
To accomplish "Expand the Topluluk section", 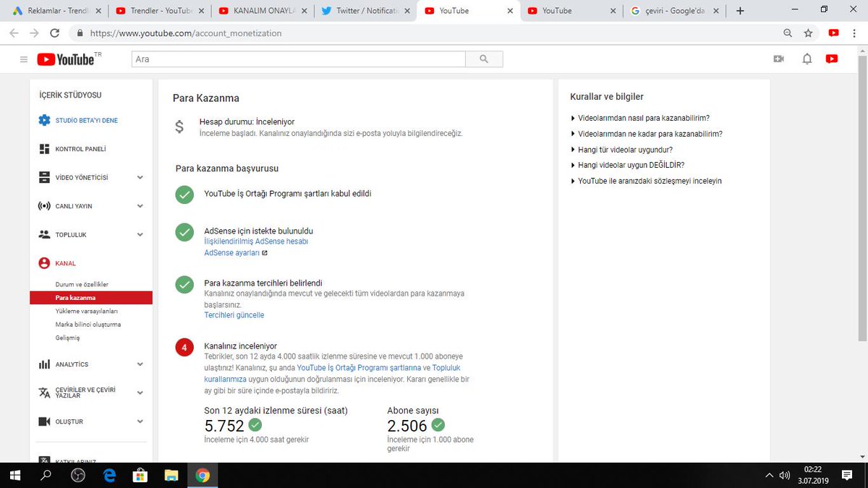I will (140, 234).
